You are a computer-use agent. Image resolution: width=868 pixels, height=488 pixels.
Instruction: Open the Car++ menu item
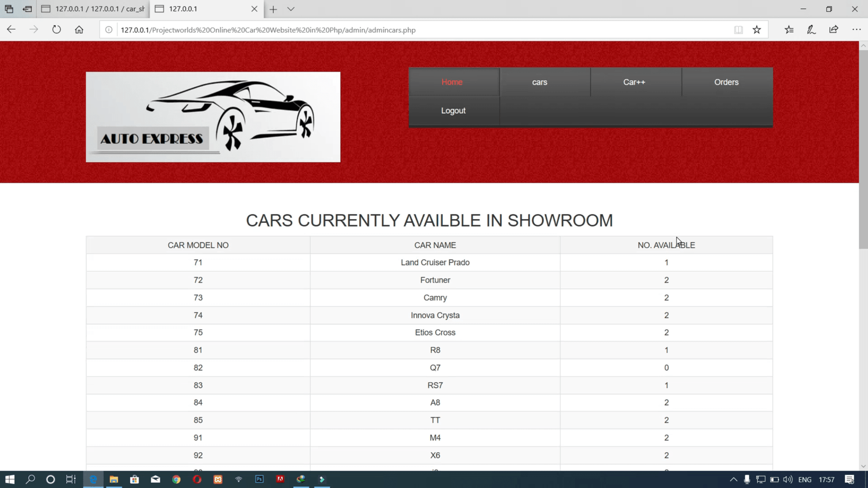coord(634,82)
